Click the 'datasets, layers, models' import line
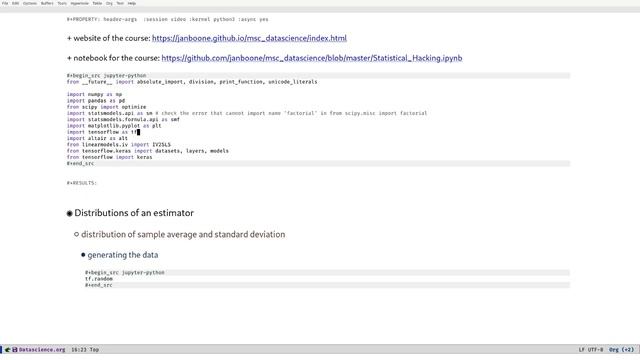Viewport: 640px width, 360px height. 148,151
